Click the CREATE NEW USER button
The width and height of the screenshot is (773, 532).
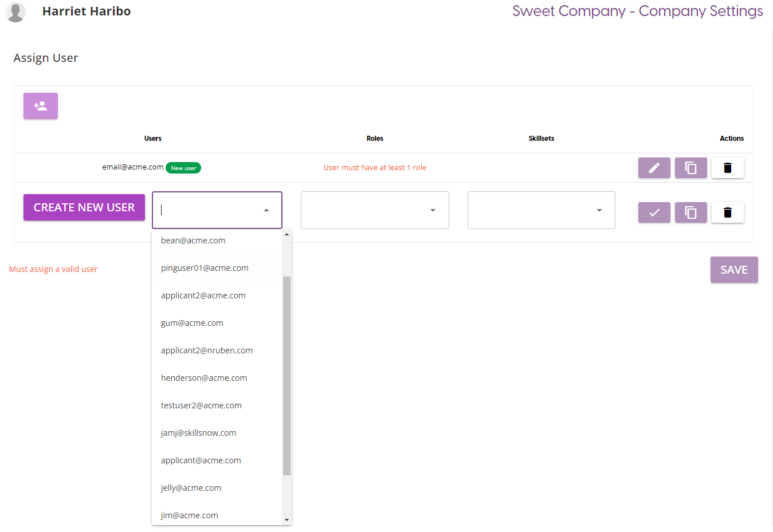coord(84,207)
